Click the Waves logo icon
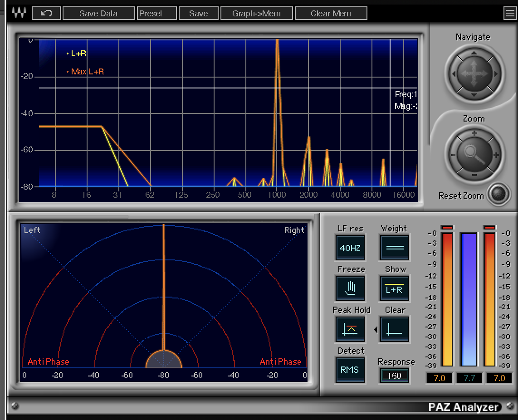The height and width of the screenshot is (420, 518). click(x=19, y=13)
